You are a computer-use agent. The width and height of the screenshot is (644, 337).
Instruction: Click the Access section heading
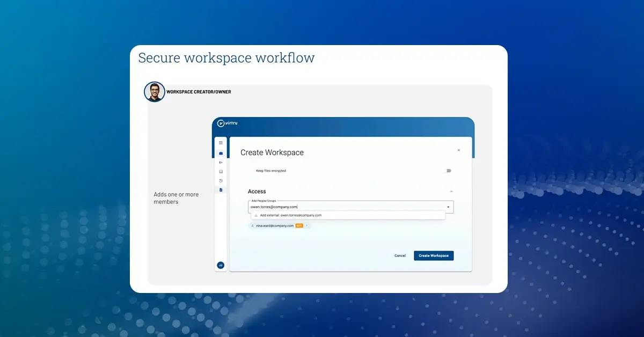point(257,192)
